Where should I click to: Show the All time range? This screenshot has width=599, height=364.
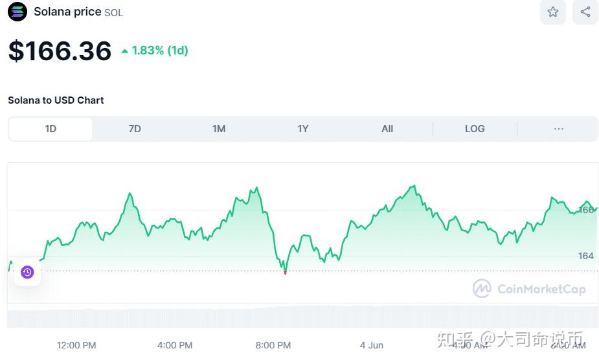(387, 129)
